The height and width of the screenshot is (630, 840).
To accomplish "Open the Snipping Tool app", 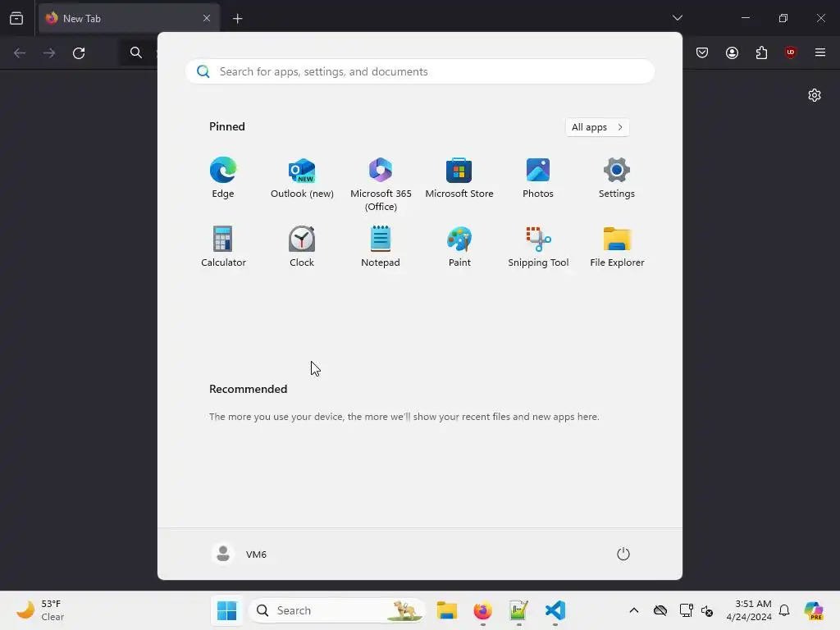I will coord(538,246).
